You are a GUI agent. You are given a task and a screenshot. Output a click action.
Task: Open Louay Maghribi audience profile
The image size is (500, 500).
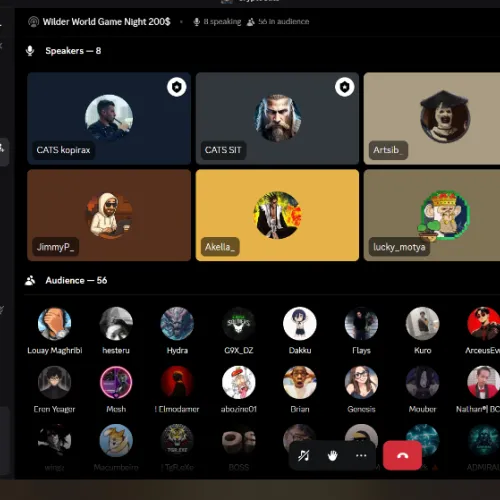[x=54, y=324]
